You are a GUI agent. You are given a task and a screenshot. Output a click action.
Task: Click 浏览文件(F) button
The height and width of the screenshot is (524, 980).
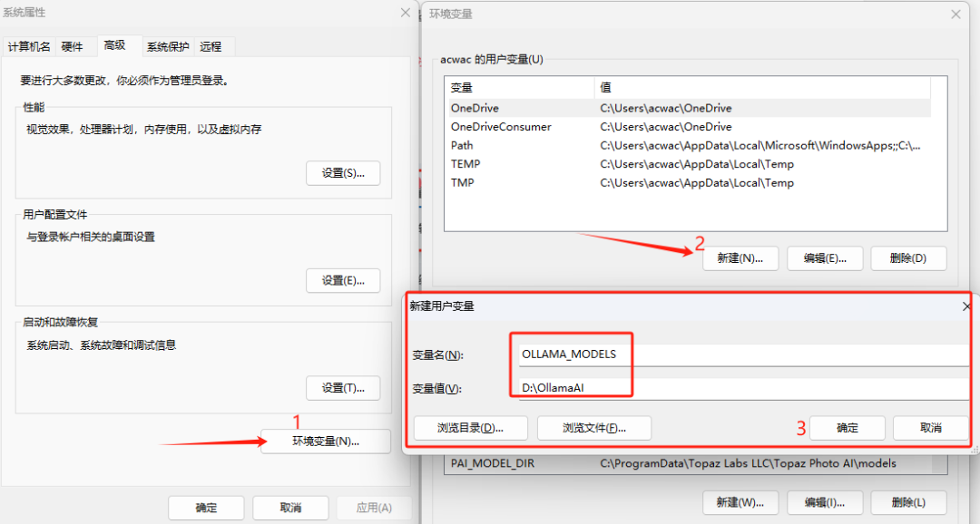point(593,428)
